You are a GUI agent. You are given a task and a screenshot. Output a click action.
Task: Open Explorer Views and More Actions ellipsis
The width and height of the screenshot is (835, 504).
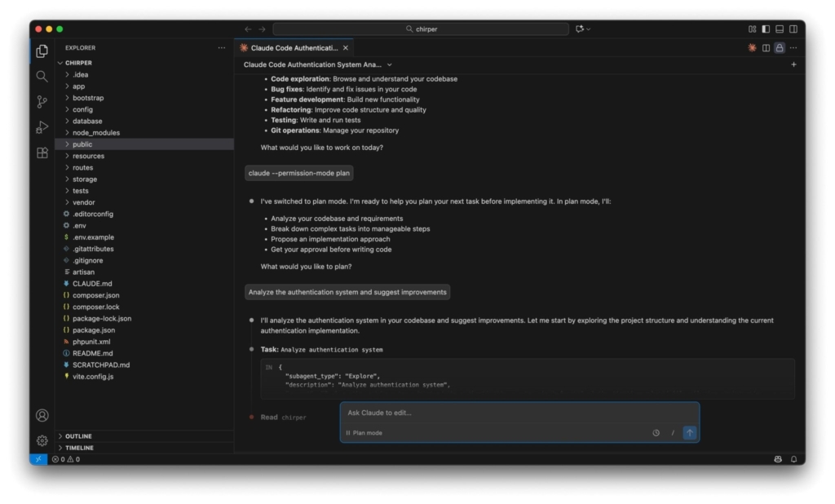point(222,48)
